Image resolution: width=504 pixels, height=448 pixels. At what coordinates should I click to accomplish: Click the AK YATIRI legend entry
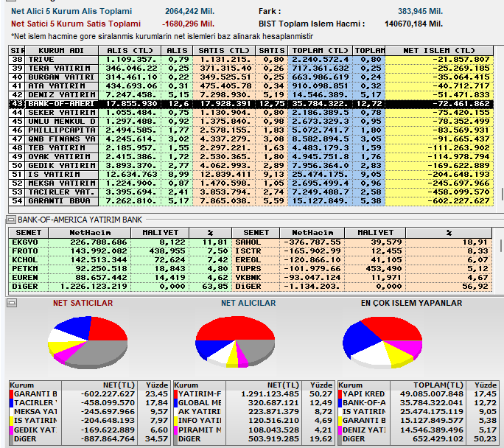click(199, 412)
